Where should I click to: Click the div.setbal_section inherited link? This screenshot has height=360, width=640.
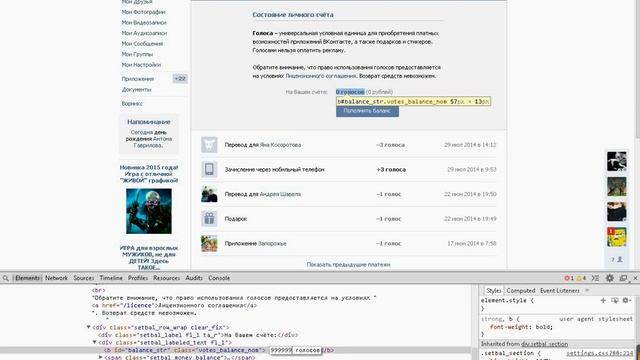click(x=544, y=344)
